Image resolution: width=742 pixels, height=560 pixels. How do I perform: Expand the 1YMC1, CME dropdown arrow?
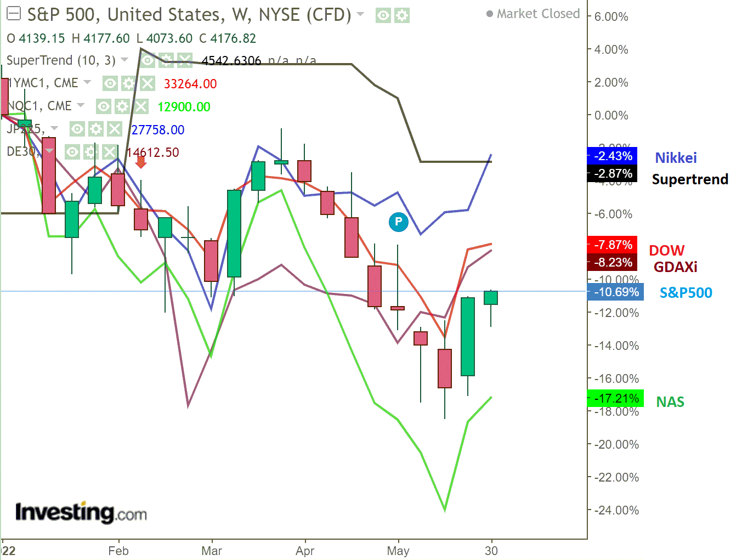pos(87,83)
